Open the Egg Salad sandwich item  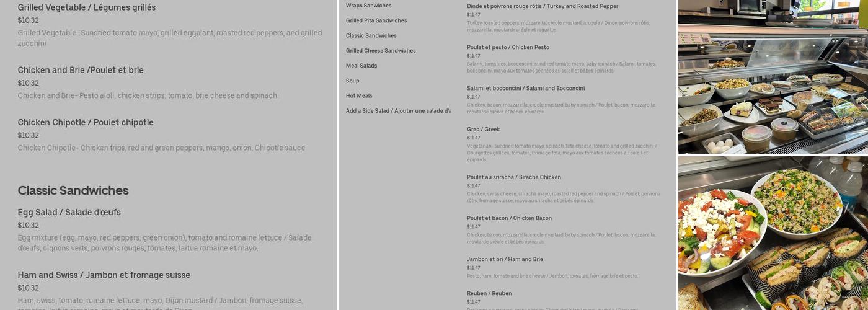click(69, 212)
